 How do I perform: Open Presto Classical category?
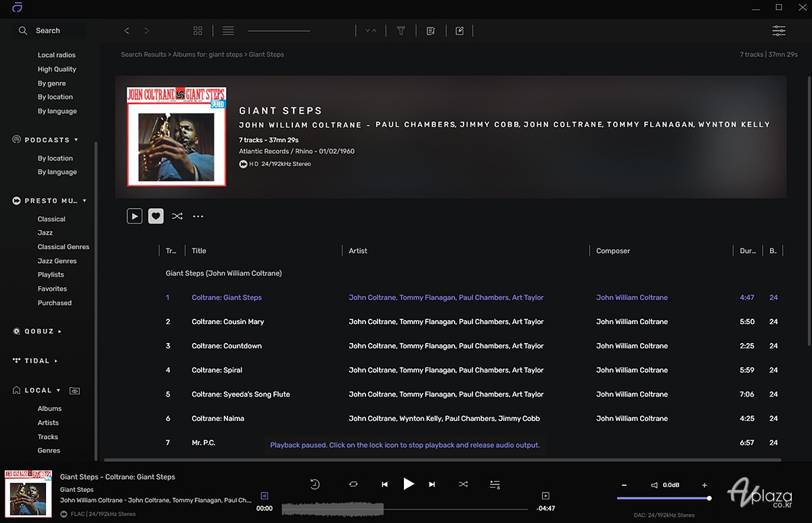tap(51, 219)
